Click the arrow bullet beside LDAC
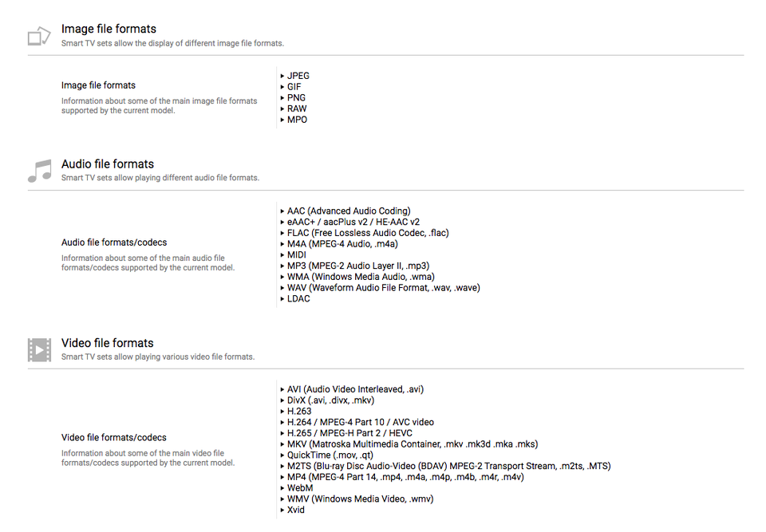766x532 pixels. pos(282,299)
